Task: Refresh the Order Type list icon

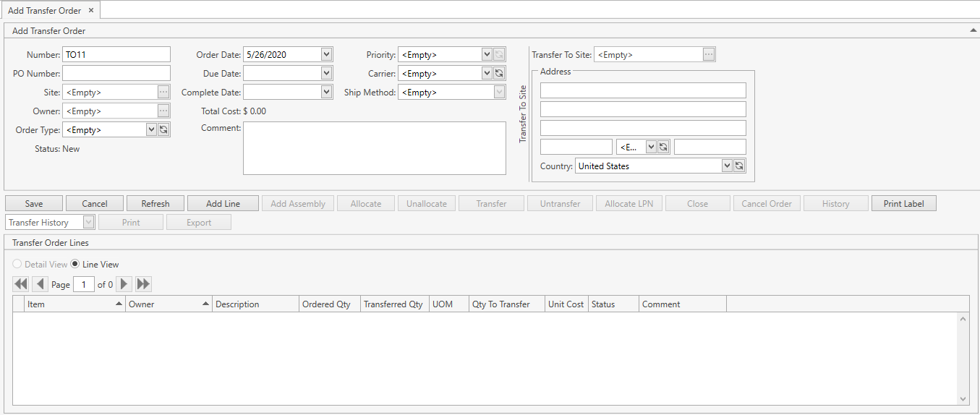Action: point(163,129)
